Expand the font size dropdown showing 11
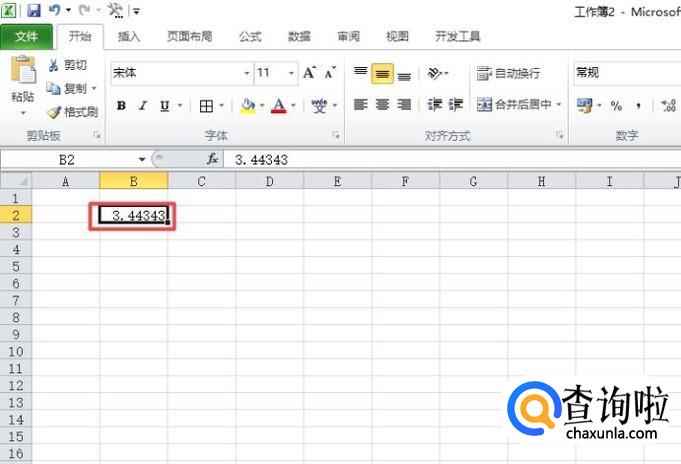Screen dimensions: 681x464 coord(292,73)
